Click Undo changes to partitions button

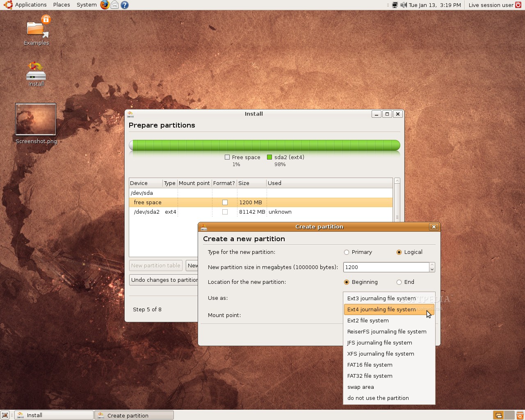click(164, 280)
